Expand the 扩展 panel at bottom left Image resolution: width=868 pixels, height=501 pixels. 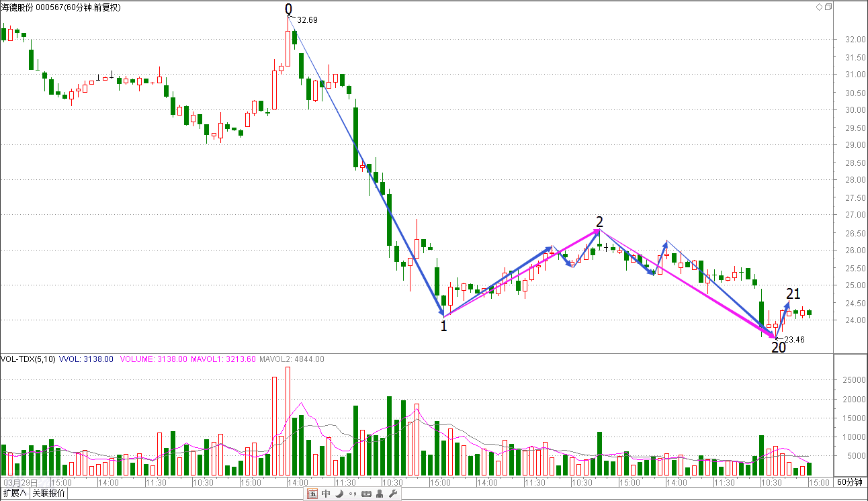point(15,494)
